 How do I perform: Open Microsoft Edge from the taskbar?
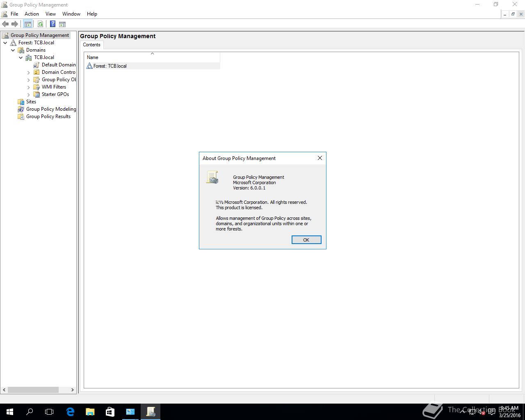pyautogui.click(x=70, y=412)
